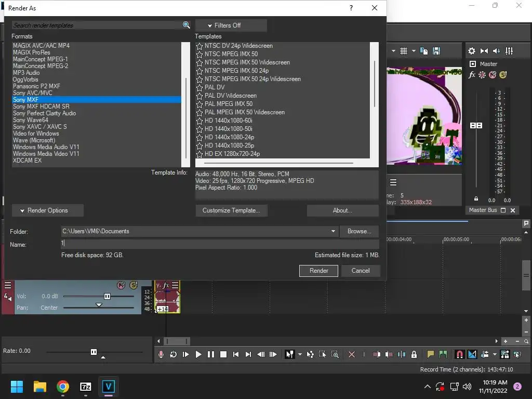The width and height of the screenshot is (532, 399).
Task: Click the Trim Start icon
Action: [377, 354]
